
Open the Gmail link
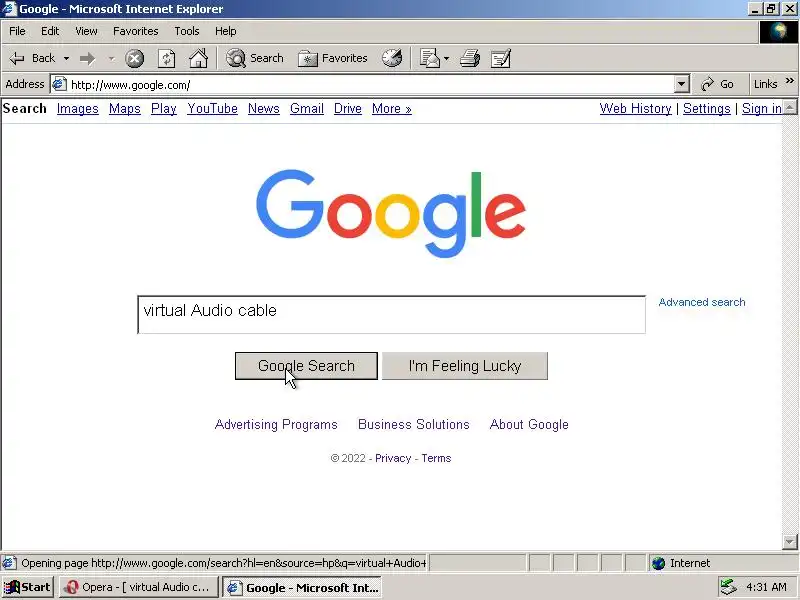(307, 109)
